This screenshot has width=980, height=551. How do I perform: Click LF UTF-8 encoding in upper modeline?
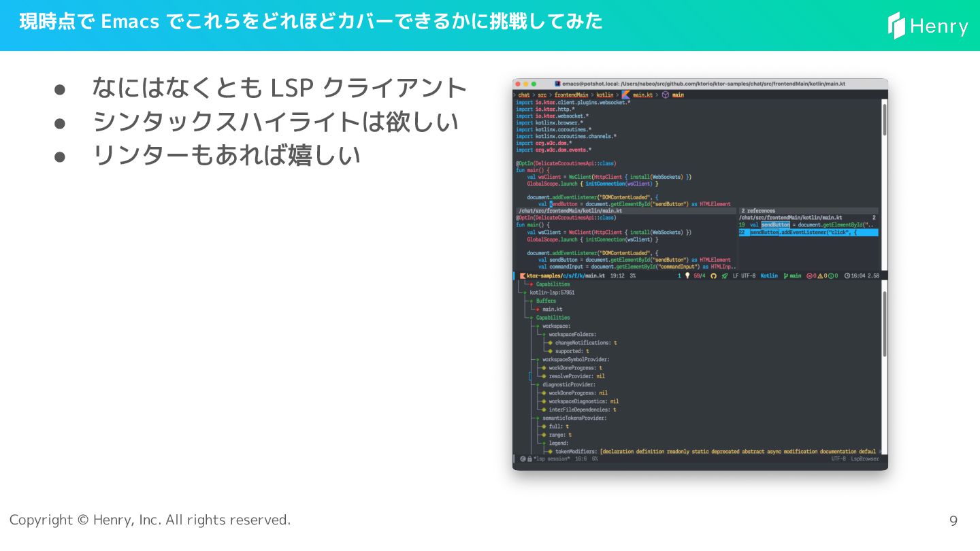pyautogui.click(x=744, y=275)
